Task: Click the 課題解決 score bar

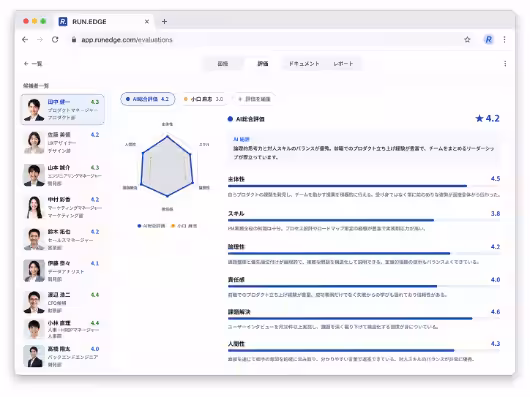Action: [x=364, y=319]
